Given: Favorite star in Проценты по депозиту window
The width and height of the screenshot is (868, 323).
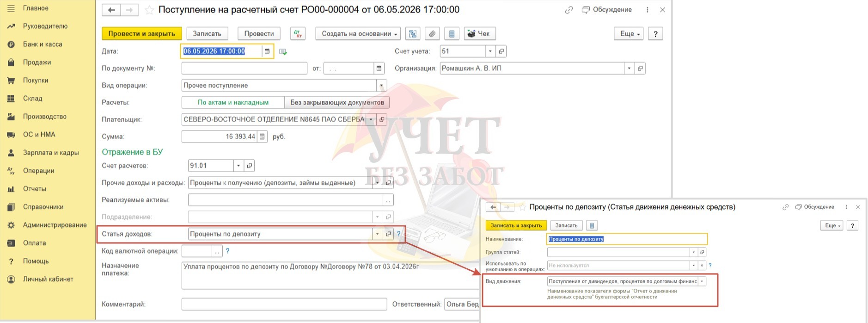Looking at the screenshot, I should (x=522, y=207).
